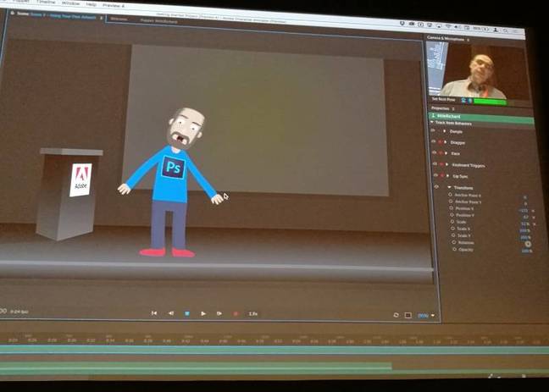549x392 pixels.
Task: Toggle the eye for Transform behavior
Action: coord(436,186)
